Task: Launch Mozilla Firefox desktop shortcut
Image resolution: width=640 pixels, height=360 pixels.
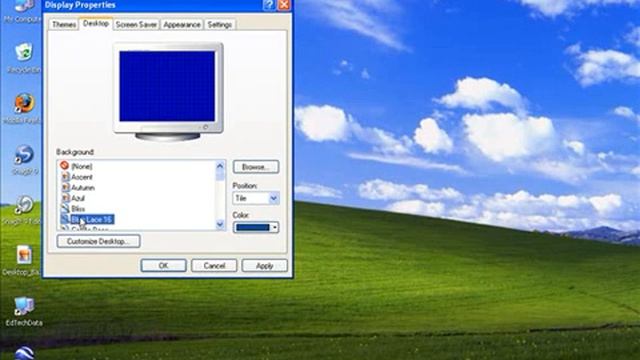Action: 24,104
